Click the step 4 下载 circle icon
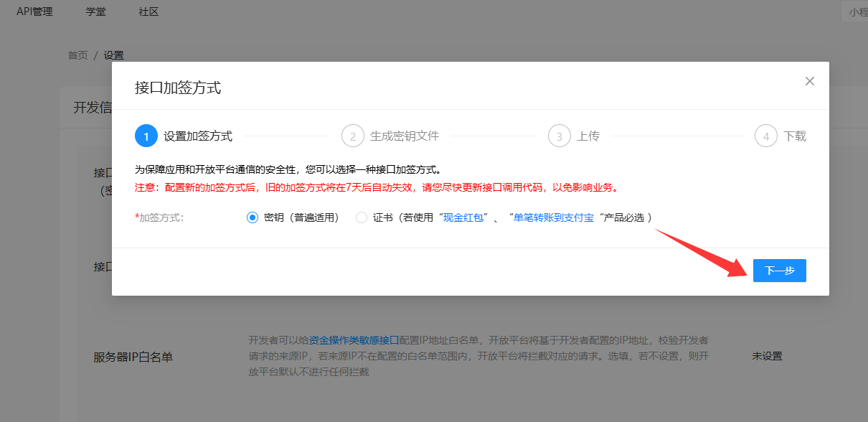Viewport: 868px width, 422px height. click(765, 136)
